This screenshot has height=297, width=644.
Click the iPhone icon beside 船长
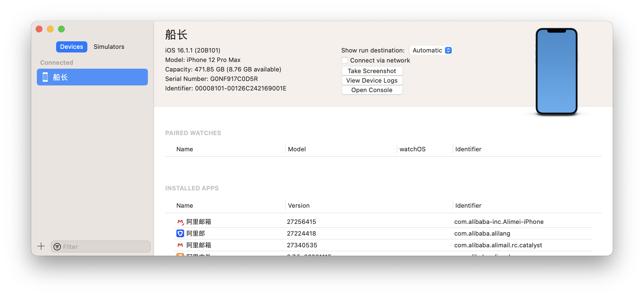45,77
